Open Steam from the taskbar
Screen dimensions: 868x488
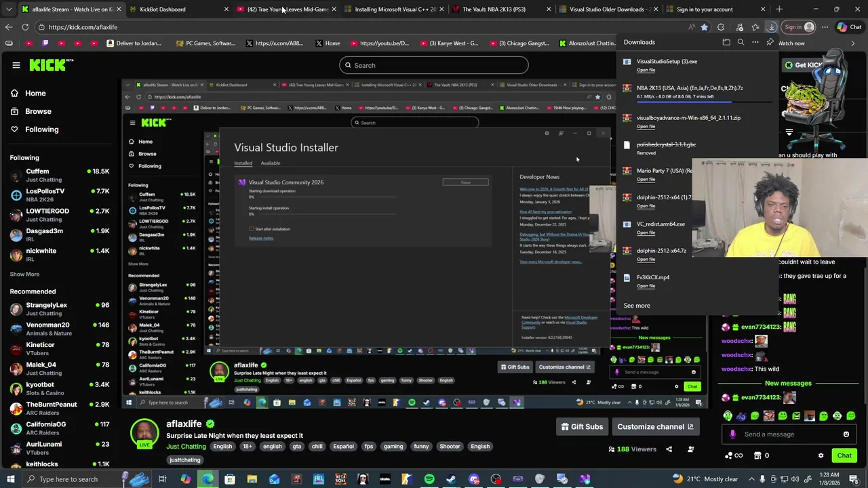click(451, 479)
